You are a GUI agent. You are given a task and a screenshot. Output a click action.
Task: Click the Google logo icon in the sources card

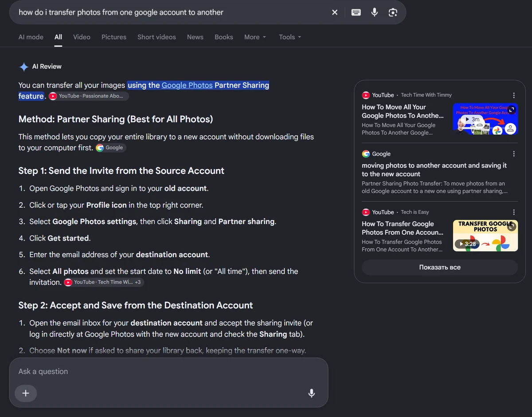click(x=366, y=154)
